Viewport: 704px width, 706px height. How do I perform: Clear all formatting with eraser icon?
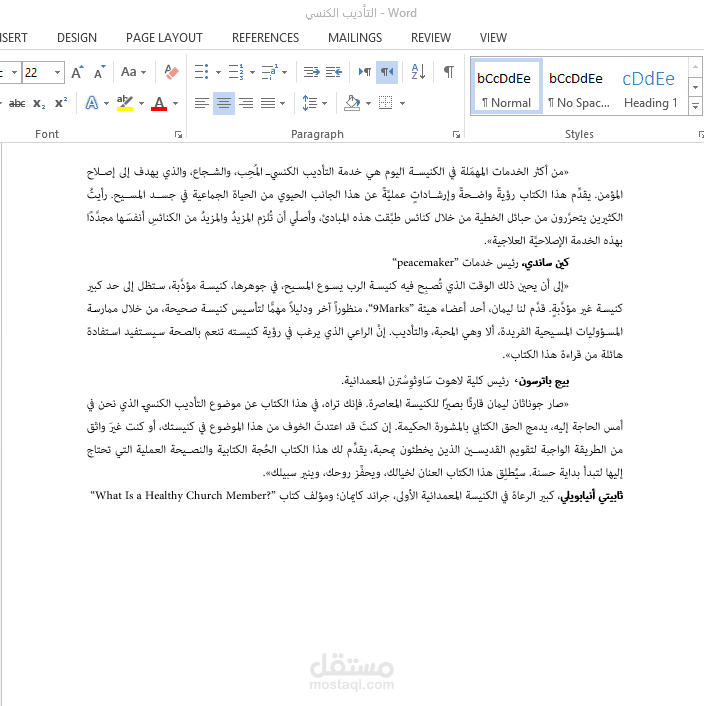pyautogui.click(x=171, y=72)
